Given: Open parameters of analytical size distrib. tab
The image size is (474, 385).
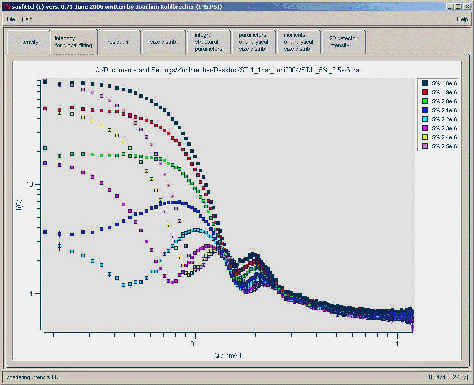Looking at the screenshot, I should point(253,42).
